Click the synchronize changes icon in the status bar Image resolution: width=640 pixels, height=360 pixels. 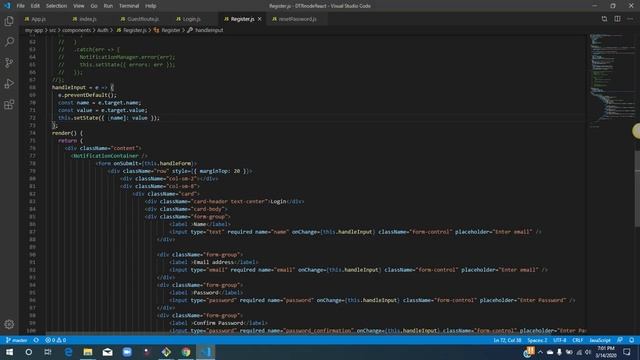pyautogui.click(x=36, y=340)
